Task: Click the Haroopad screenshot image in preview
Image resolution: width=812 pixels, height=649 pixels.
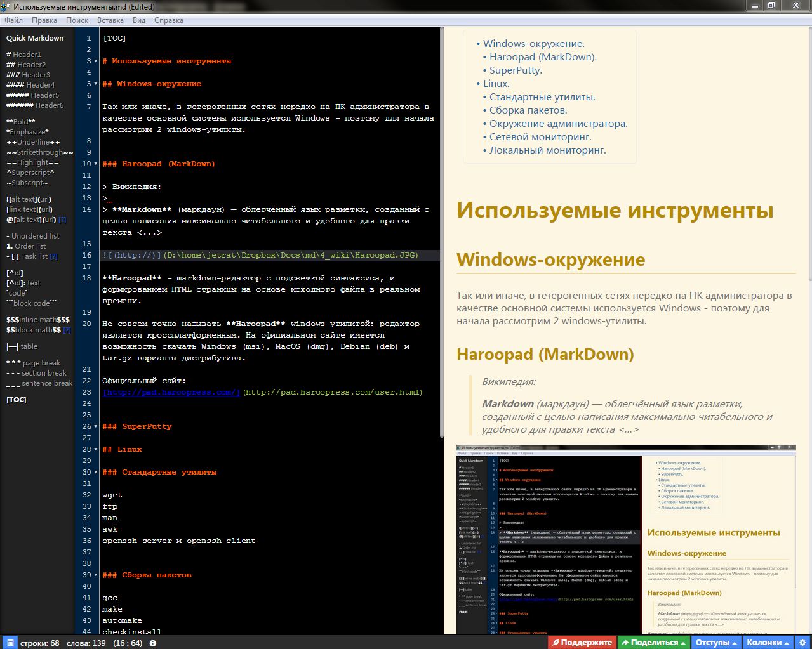Action: tap(625, 539)
